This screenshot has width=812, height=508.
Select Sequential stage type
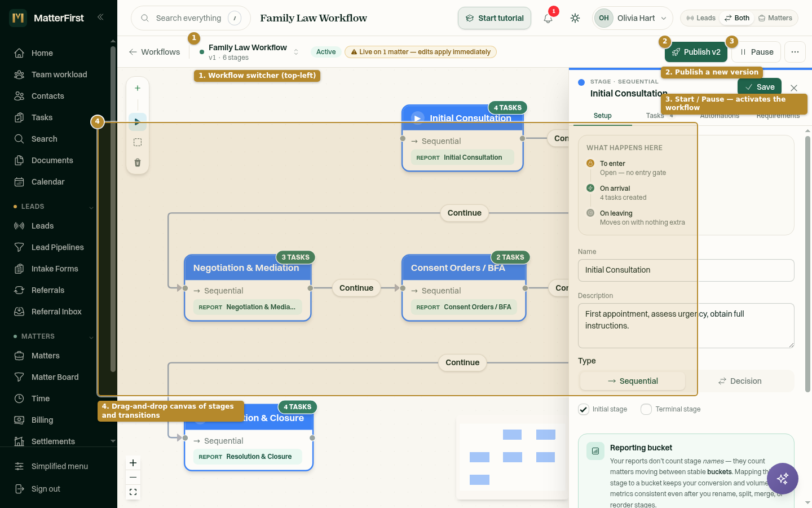633,381
